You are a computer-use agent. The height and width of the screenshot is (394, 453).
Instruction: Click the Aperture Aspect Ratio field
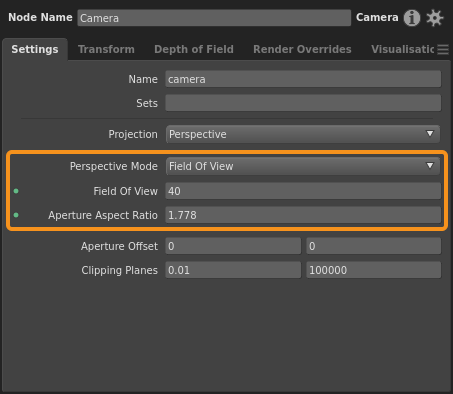click(x=303, y=215)
